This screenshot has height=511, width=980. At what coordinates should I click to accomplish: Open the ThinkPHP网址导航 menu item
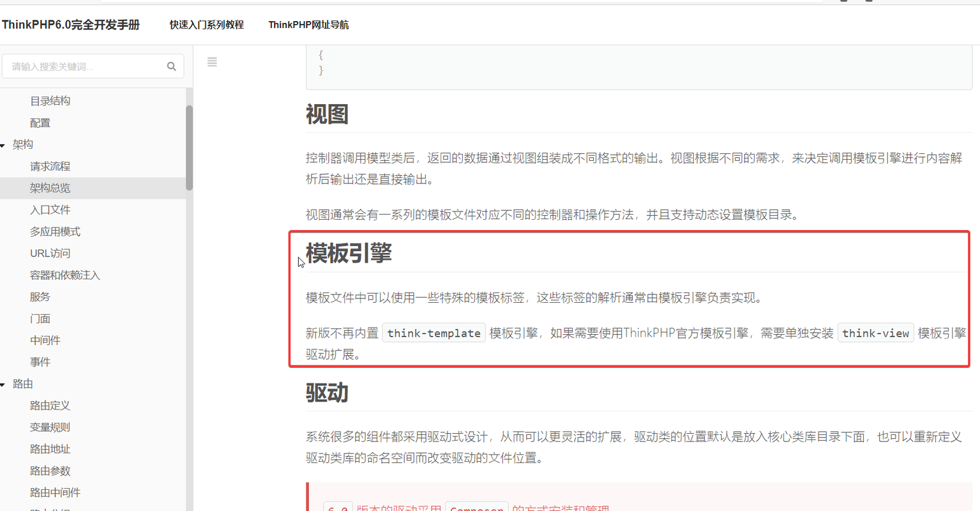pos(308,24)
